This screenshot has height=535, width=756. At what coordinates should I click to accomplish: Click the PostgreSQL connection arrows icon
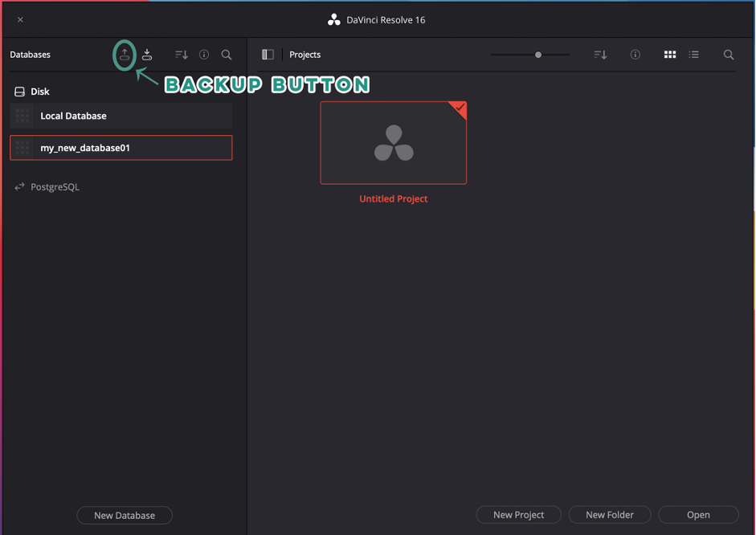tap(19, 187)
